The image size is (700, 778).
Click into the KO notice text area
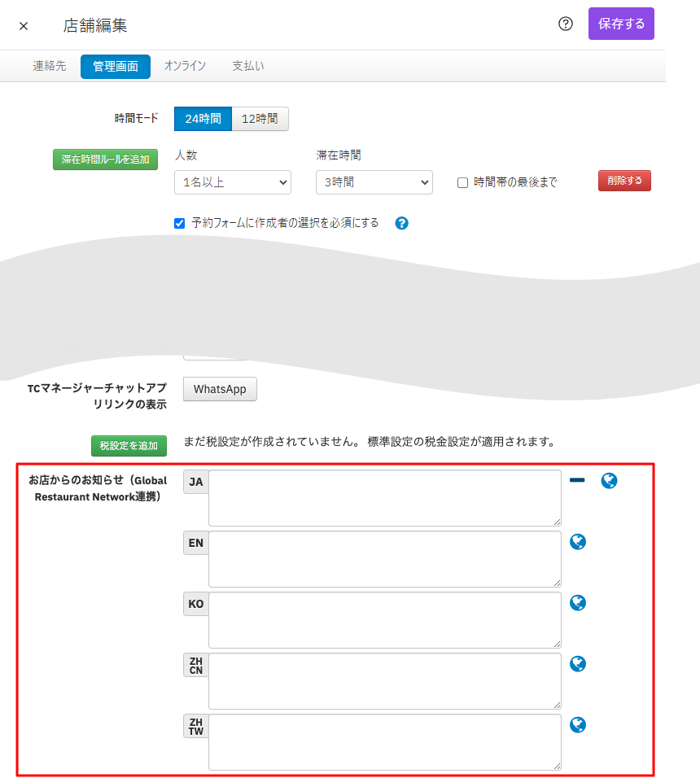pyautogui.click(x=384, y=620)
